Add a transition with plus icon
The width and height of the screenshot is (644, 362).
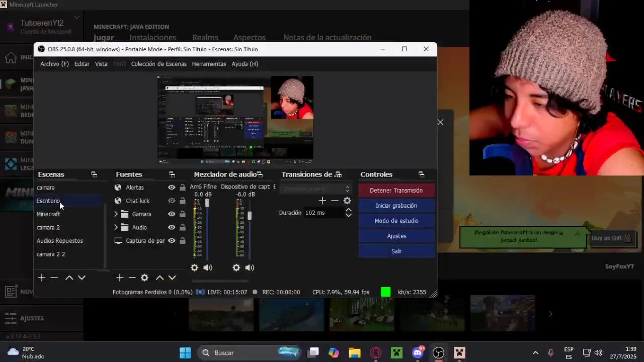pos(323,201)
